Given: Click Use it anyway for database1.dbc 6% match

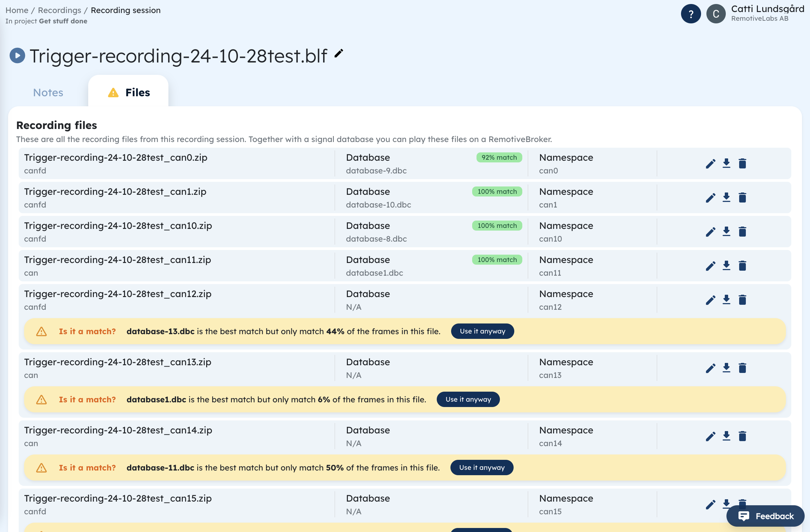Looking at the screenshot, I should 467,399.
